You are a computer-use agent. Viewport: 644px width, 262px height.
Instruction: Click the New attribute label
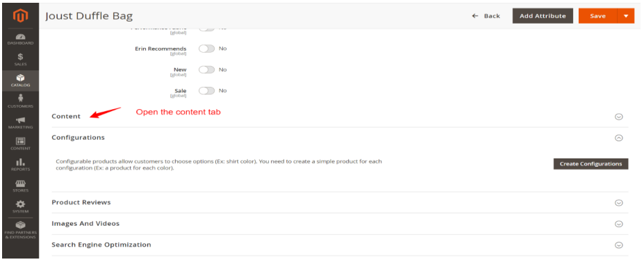coord(180,69)
